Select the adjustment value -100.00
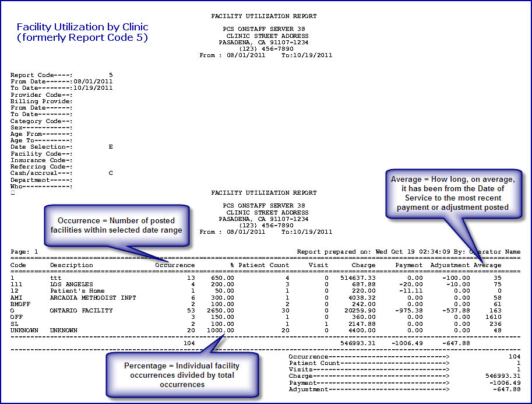Screen dimensions: 532x404 coord(456,278)
